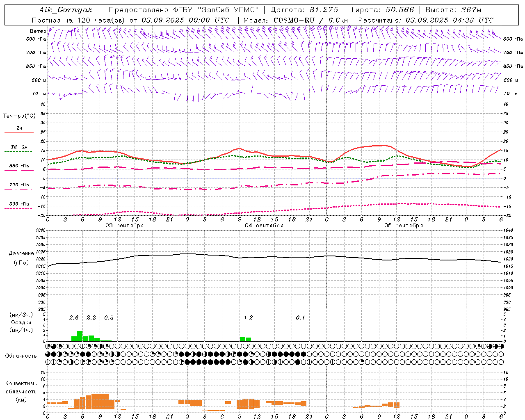525x420 pixels.
Task: Click the computed time Рассчитано: 03.09.2025 04:38 UTC
Action: (x=426, y=20)
